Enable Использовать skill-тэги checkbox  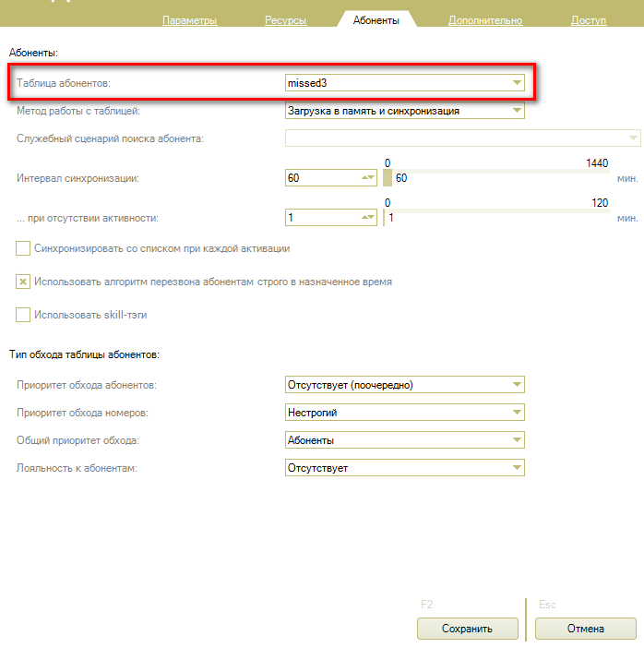point(24,315)
